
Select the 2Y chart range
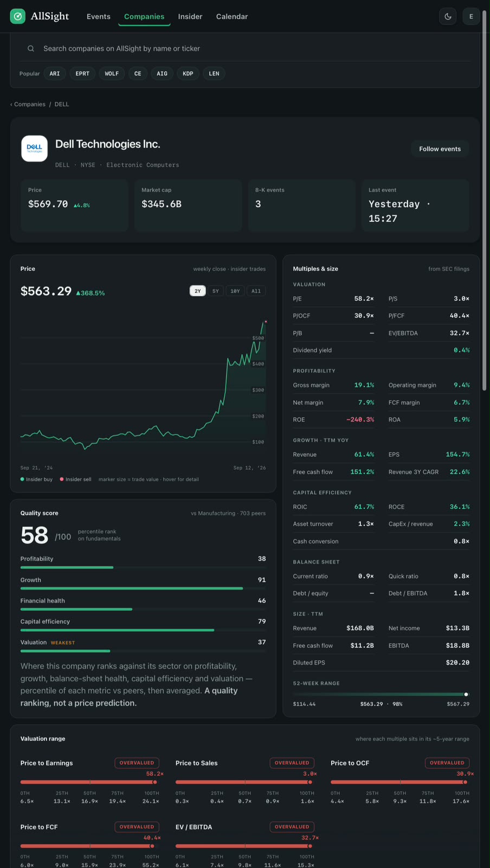coord(197,291)
